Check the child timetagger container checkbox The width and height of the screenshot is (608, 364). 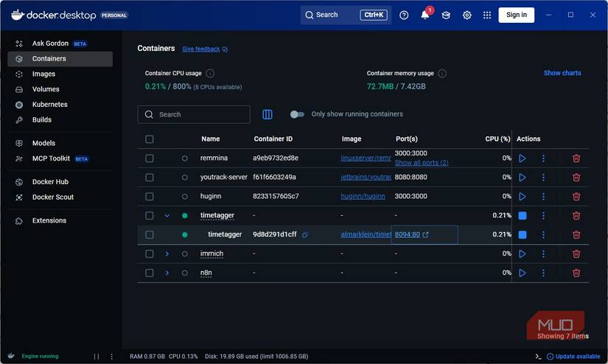pos(150,234)
